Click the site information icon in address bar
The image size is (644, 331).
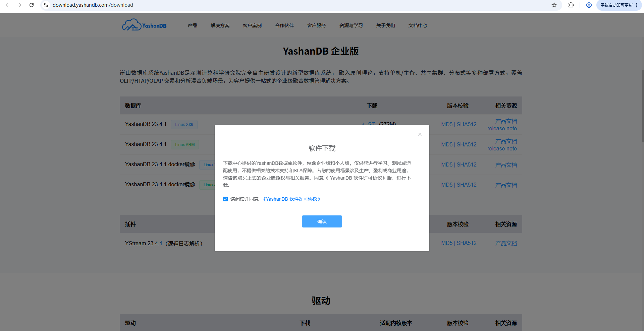pyautogui.click(x=46, y=5)
